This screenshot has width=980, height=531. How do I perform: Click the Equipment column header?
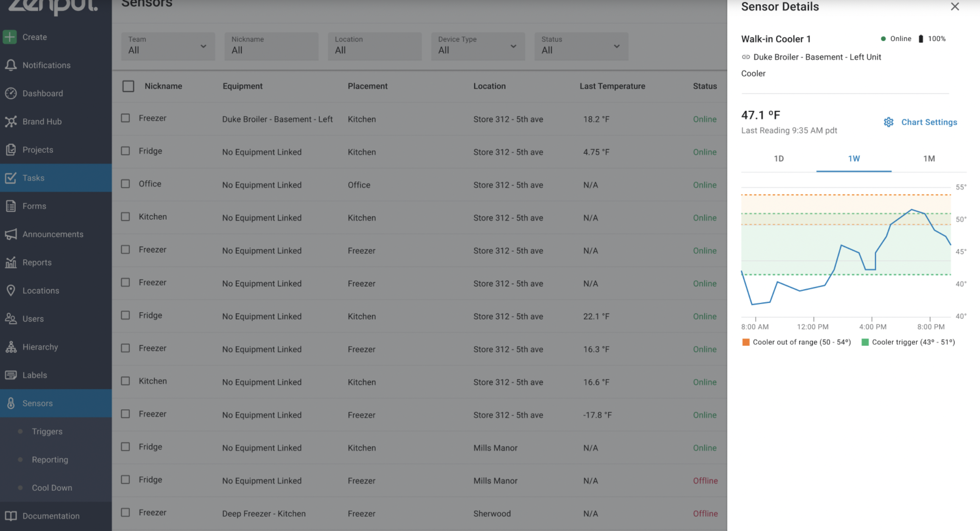pyautogui.click(x=242, y=86)
